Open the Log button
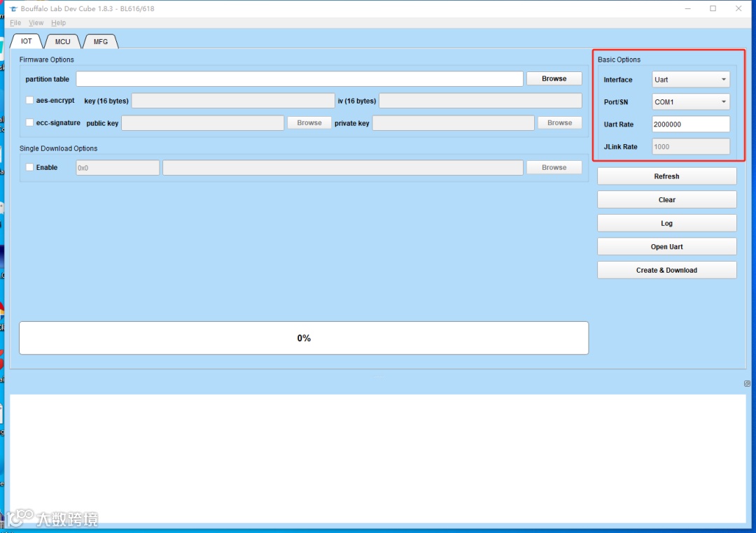This screenshot has height=533, width=756. click(667, 223)
